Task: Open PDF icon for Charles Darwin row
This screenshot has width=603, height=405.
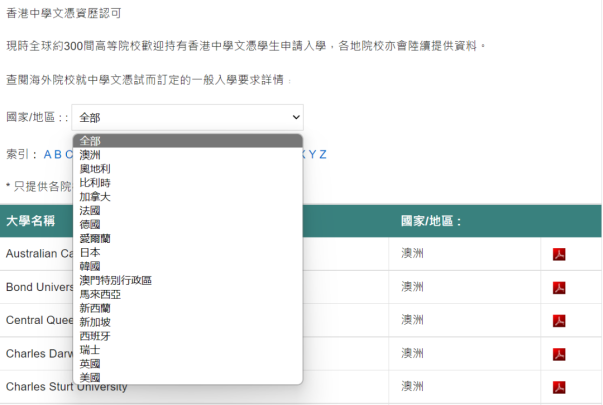Action: click(x=559, y=353)
